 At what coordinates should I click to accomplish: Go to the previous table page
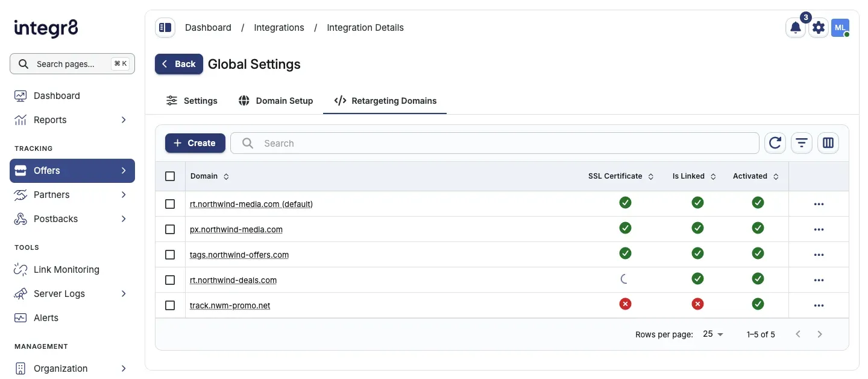point(798,334)
